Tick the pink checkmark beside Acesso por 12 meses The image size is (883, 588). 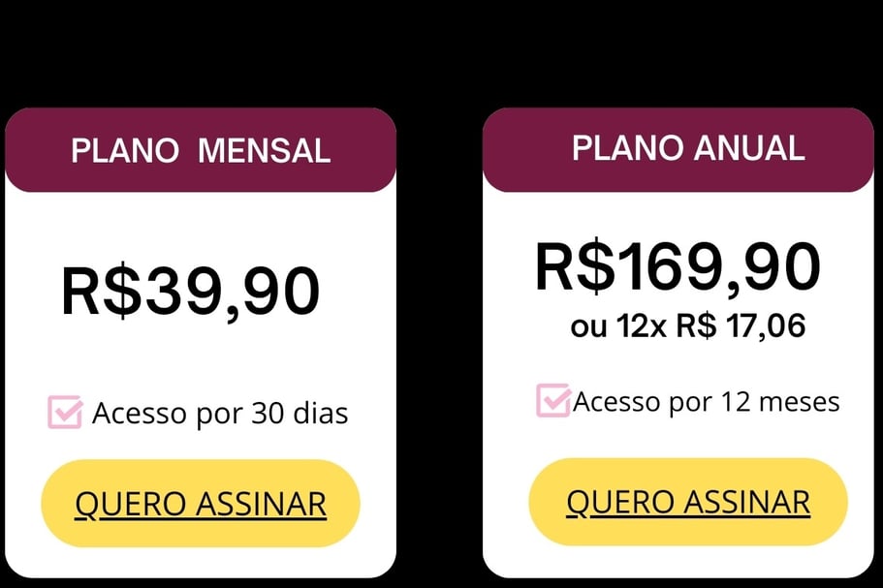553,400
